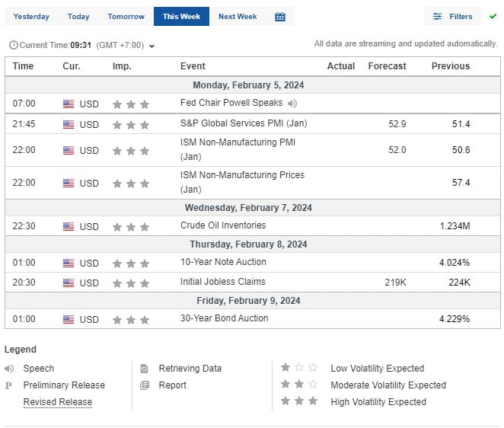Click the Speech icon in the legend
Viewport: 504px width, 428px height.
[9, 369]
